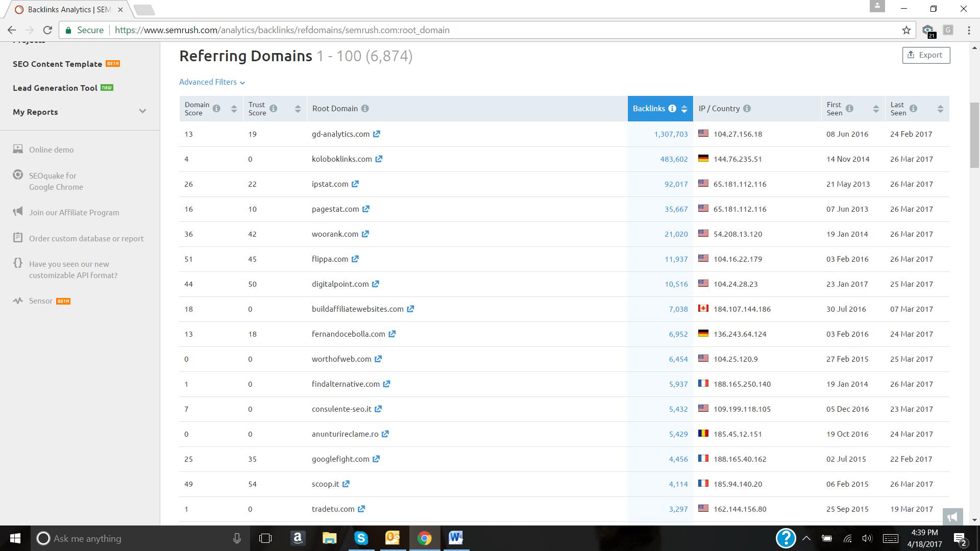Open buildaffiliatewebsites.com external link icon
980x551 pixels.
coord(410,309)
